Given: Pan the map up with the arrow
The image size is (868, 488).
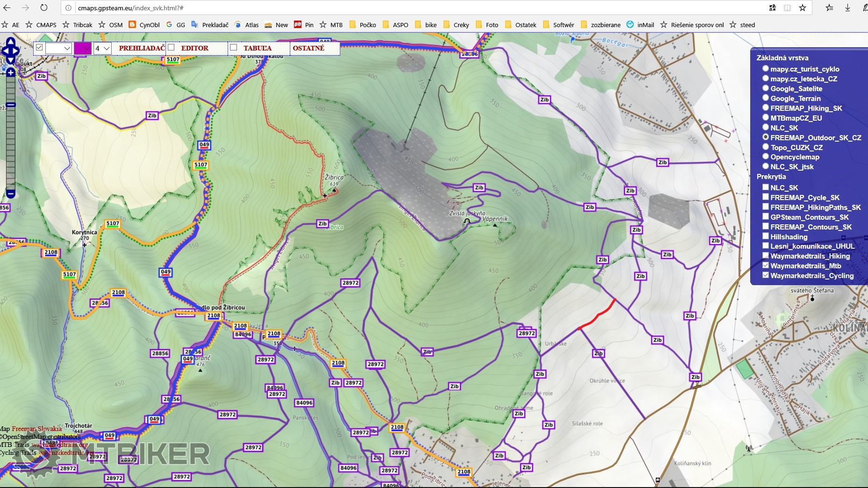Looking at the screenshot, I should [10, 40].
